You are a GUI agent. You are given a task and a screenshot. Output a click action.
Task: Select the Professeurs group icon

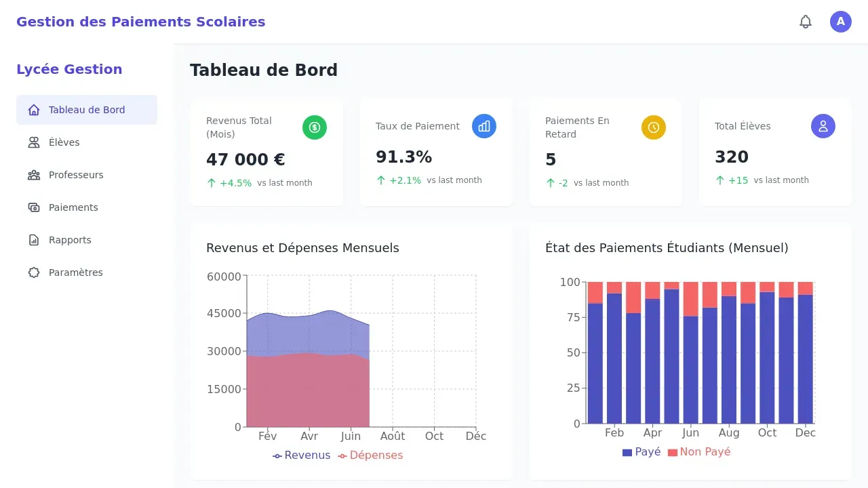point(33,175)
